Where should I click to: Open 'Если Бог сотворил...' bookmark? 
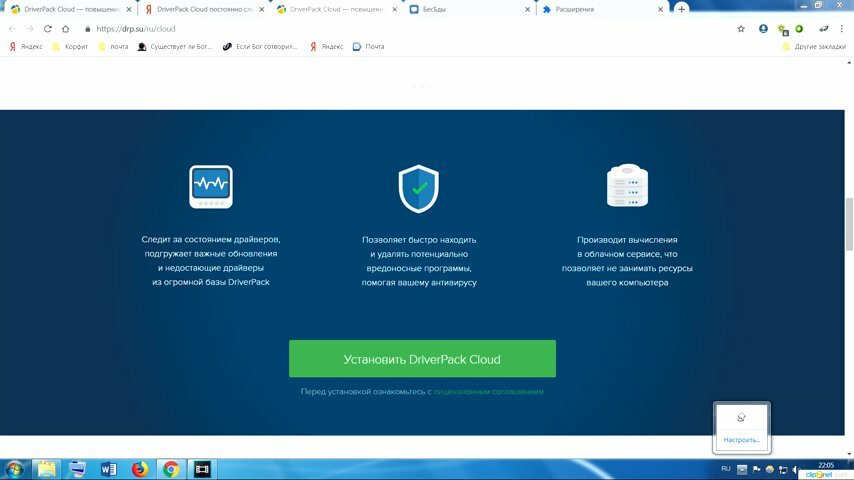[260, 47]
